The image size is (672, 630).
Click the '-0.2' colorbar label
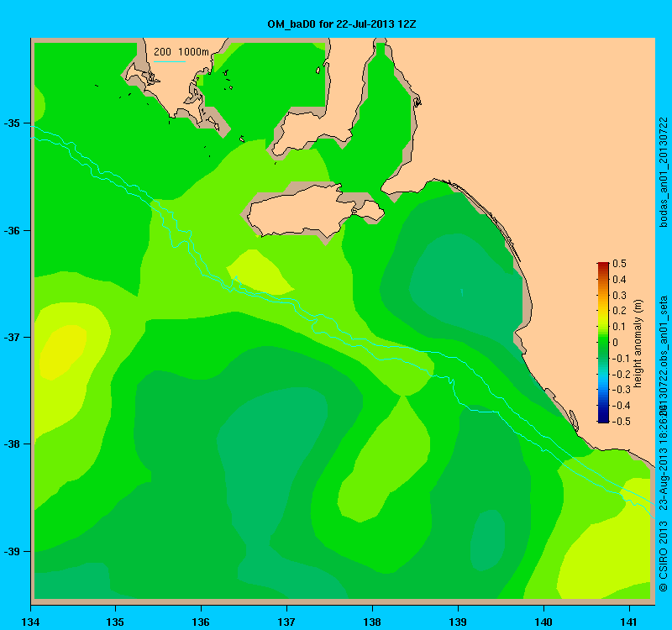[621, 374]
